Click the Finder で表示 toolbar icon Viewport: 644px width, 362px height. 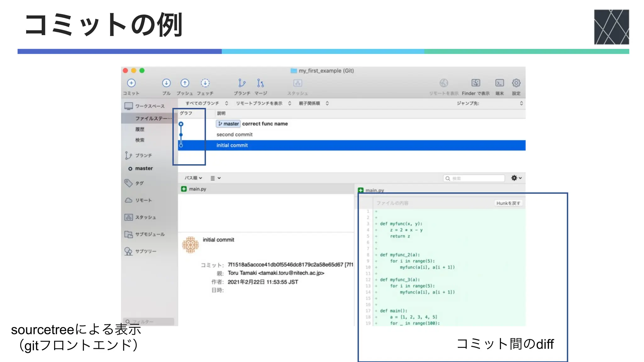point(476,83)
